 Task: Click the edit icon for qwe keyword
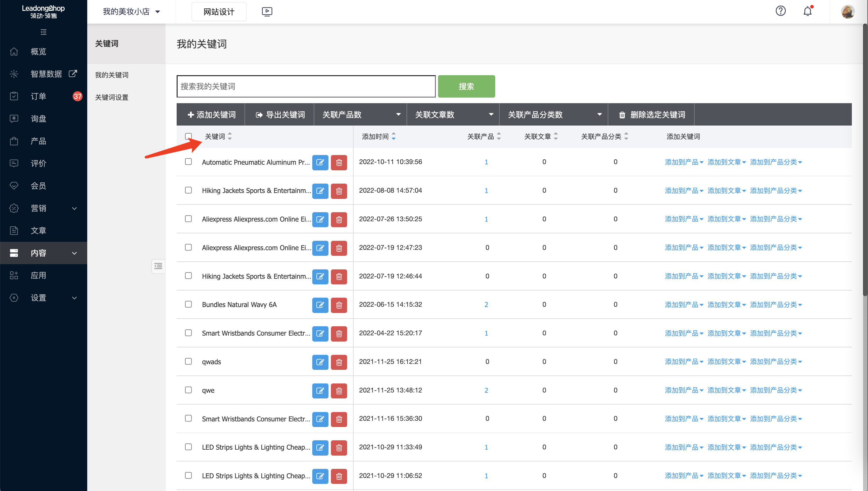(320, 391)
